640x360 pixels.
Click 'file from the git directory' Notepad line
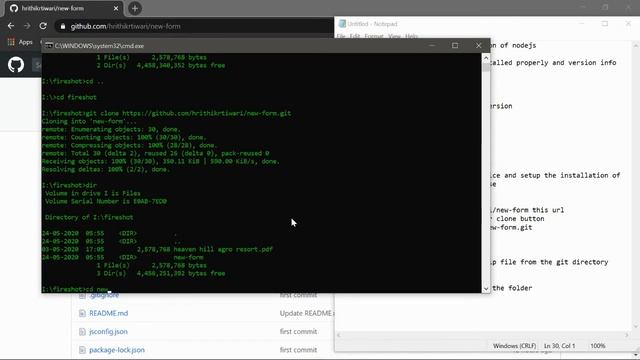(x=554, y=262)
